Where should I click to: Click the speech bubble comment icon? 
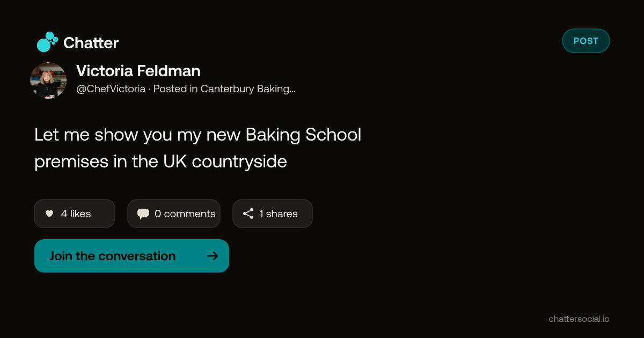pos(143,214)
